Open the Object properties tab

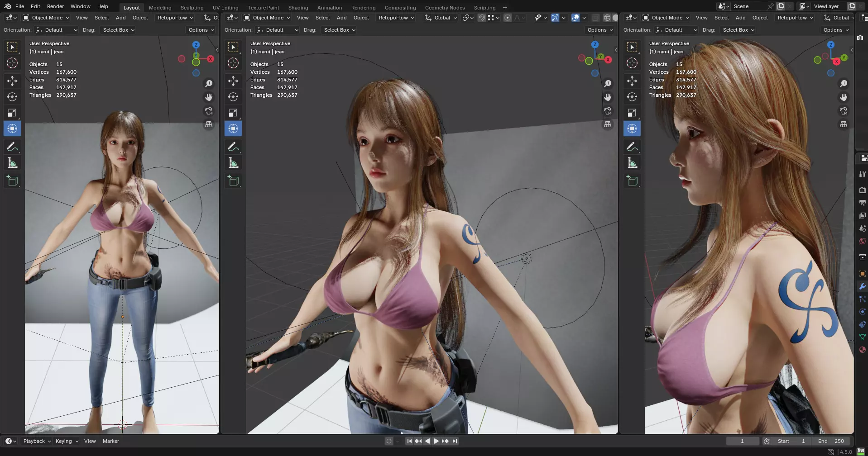(x=862, y=274)
